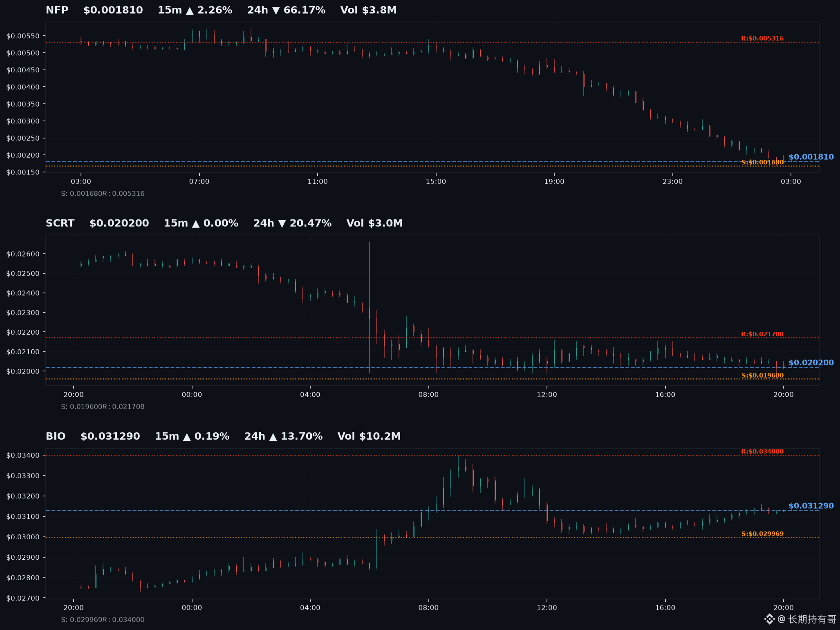Click SCRT y-axis label $0.02600

tap(23, 254)
